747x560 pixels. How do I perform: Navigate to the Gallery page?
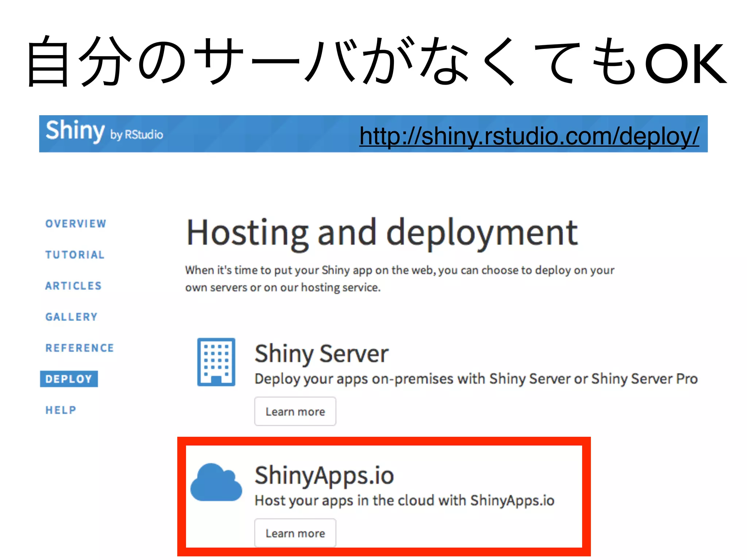click(x=71, y=317)
